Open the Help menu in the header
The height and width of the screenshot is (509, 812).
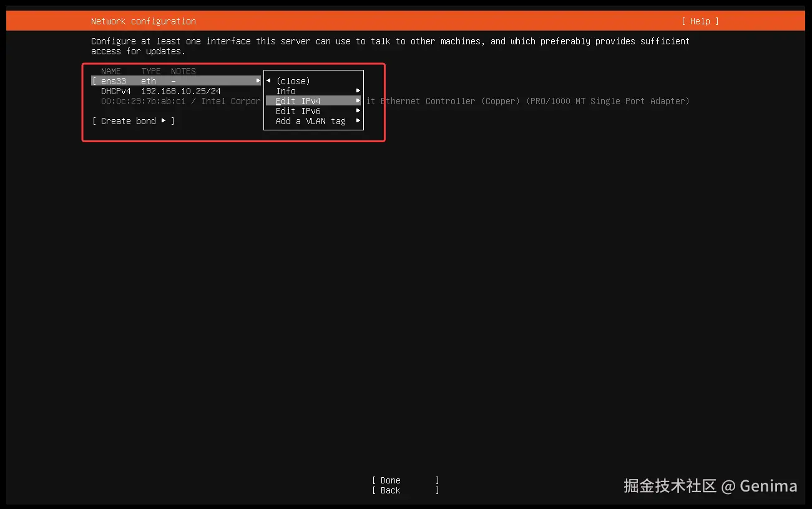[700, 21]
